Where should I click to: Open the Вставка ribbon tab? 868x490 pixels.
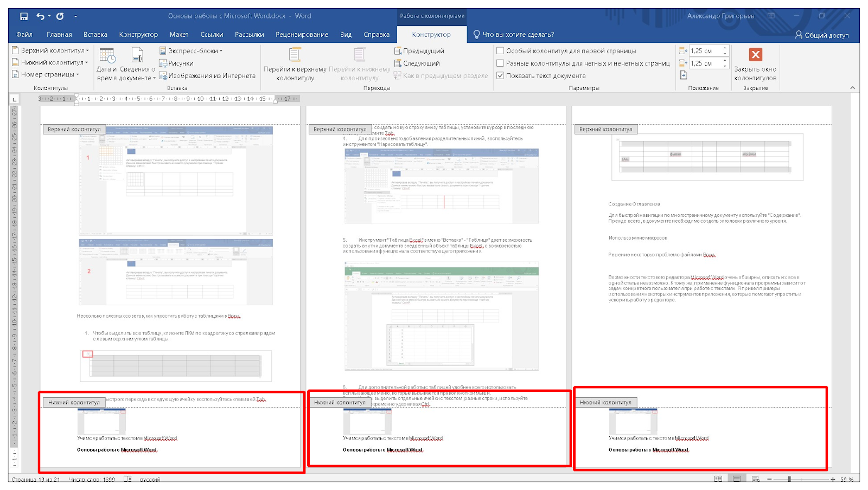coord(95,35)
